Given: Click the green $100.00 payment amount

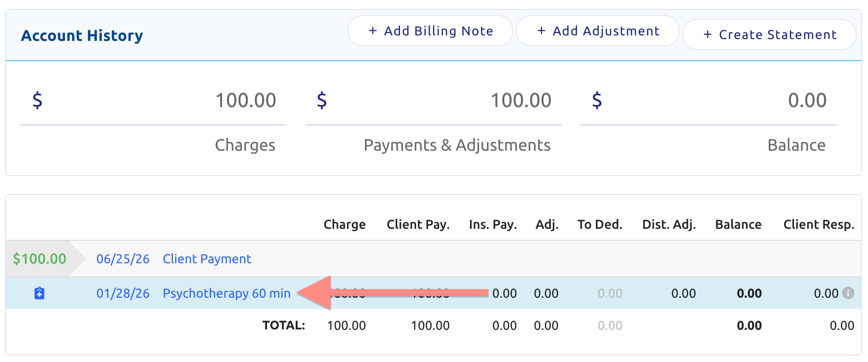Looking at the screenshot, I should point(40,259).
